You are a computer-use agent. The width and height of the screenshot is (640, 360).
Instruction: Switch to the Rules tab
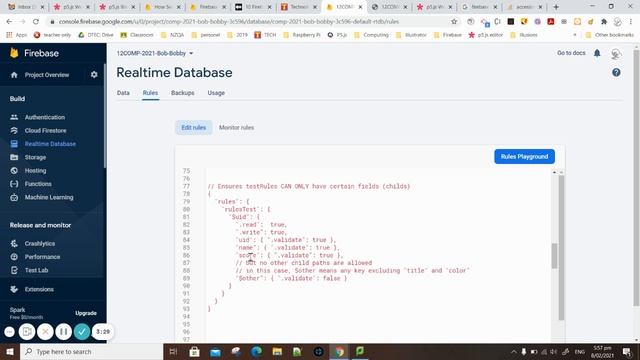click(150, 93)
